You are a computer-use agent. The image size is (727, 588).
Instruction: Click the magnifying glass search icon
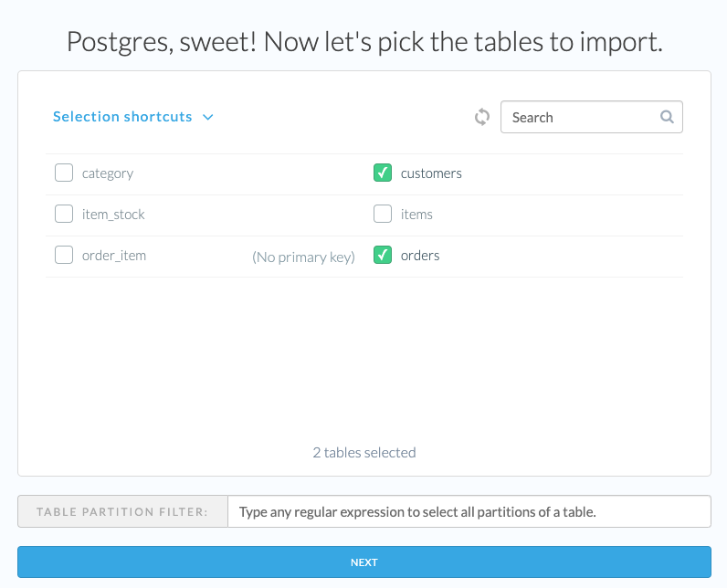tap(667, 117)
